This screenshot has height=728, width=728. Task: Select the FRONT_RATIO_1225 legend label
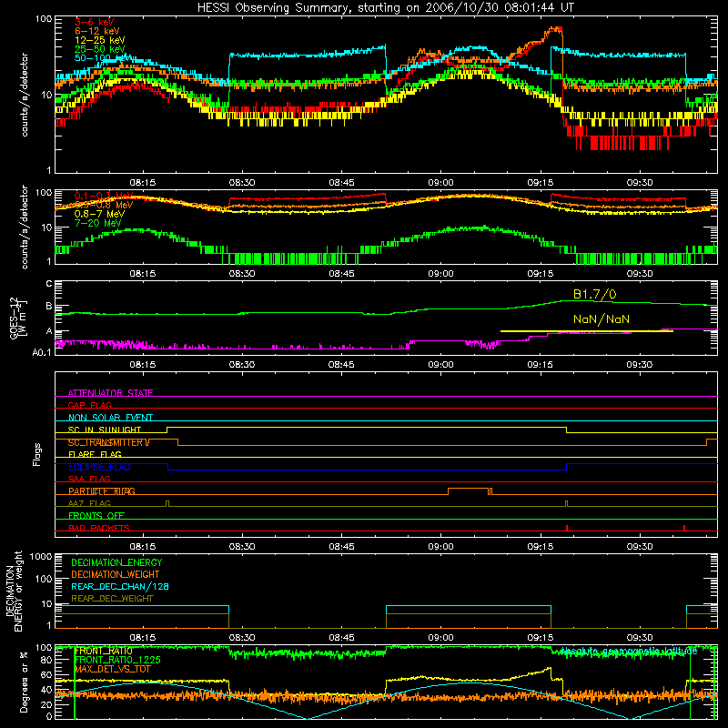point(117,660)
